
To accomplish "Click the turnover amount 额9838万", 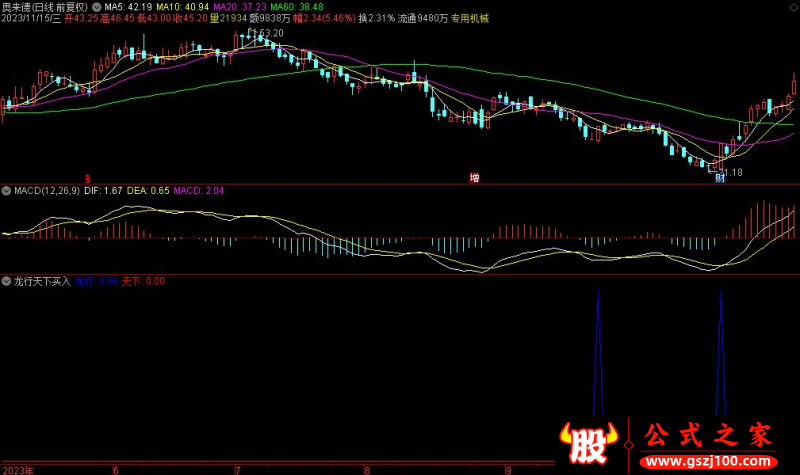I will (270, 18).
